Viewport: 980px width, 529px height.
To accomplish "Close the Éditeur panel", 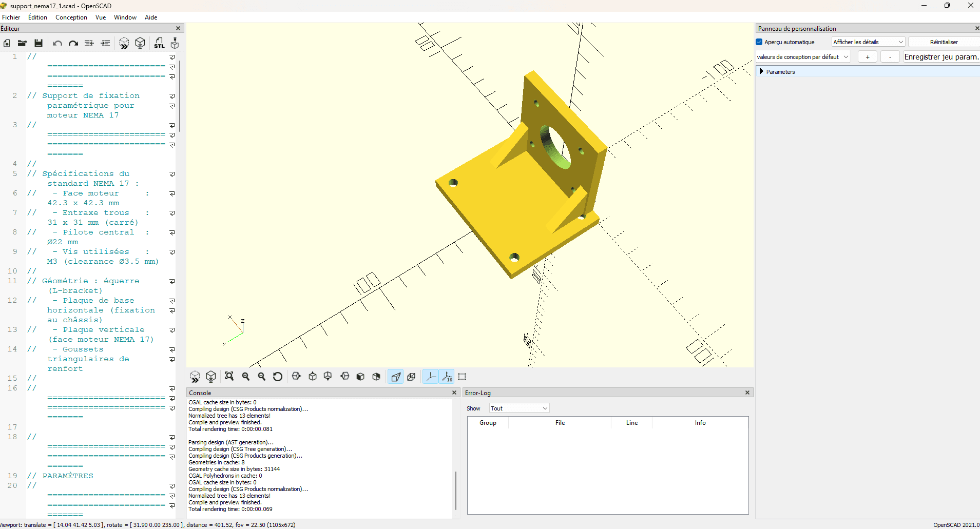I will point(178,29).
